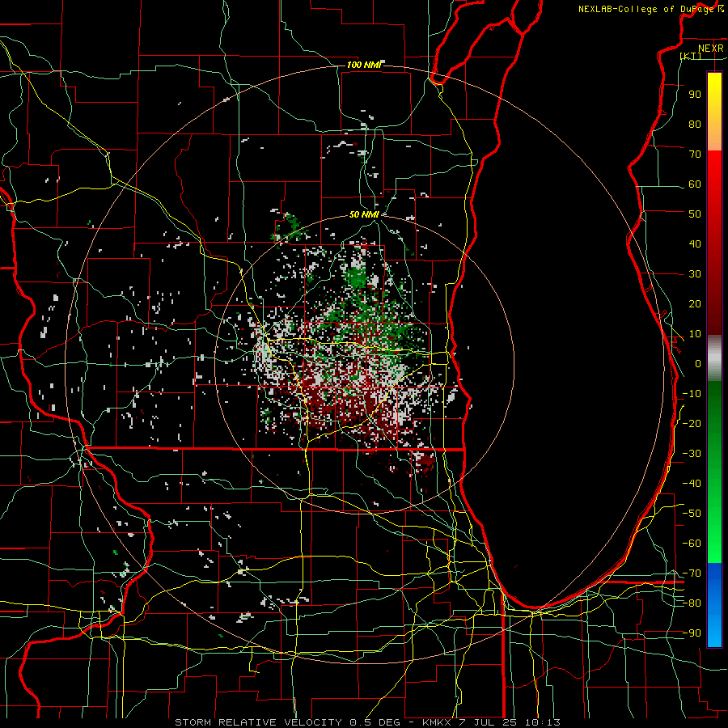The width and height of the screenshot is (728, 728).
Task: Click the '-10' value on the velocity scale
Action: point(692,394)
